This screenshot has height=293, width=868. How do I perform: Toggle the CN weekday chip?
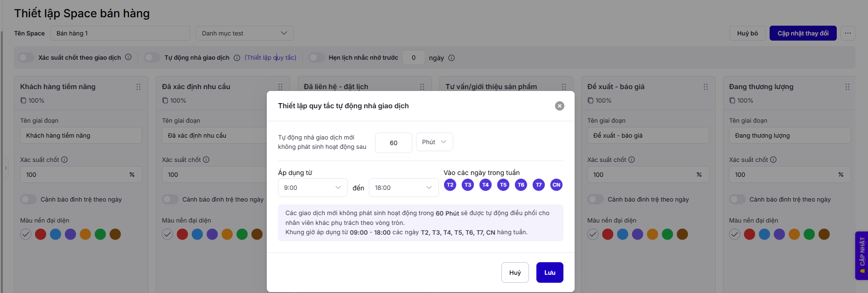[x=556, y=185]
